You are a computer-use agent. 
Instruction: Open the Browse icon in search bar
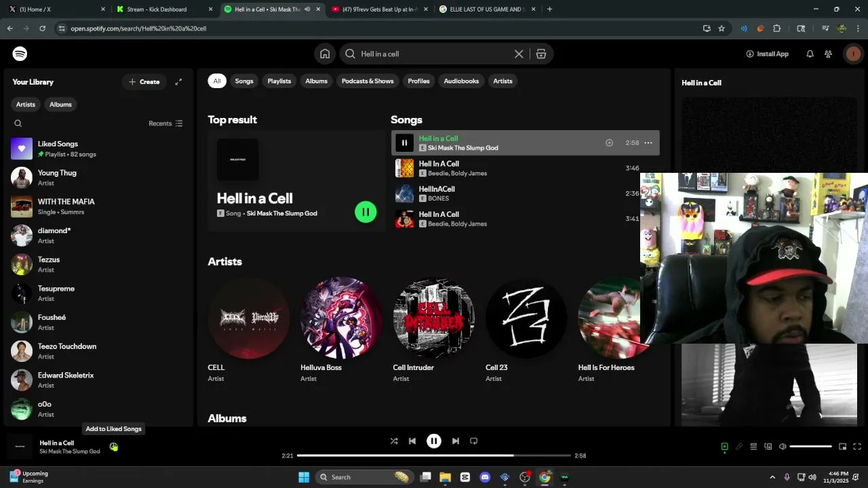click(x=541, y=54)
